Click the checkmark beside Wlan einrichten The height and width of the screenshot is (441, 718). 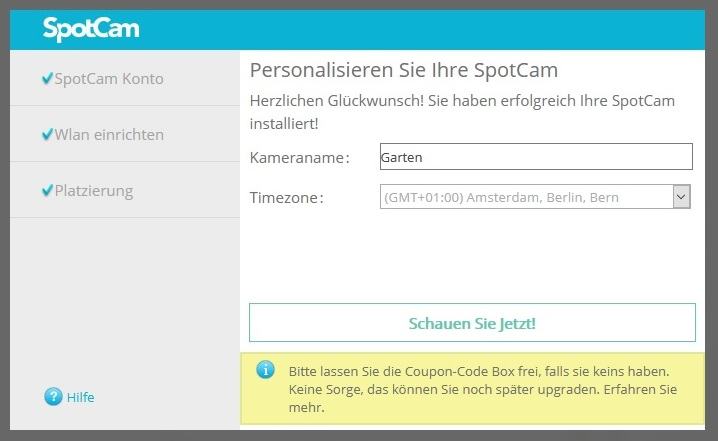(x=47, y=134)
